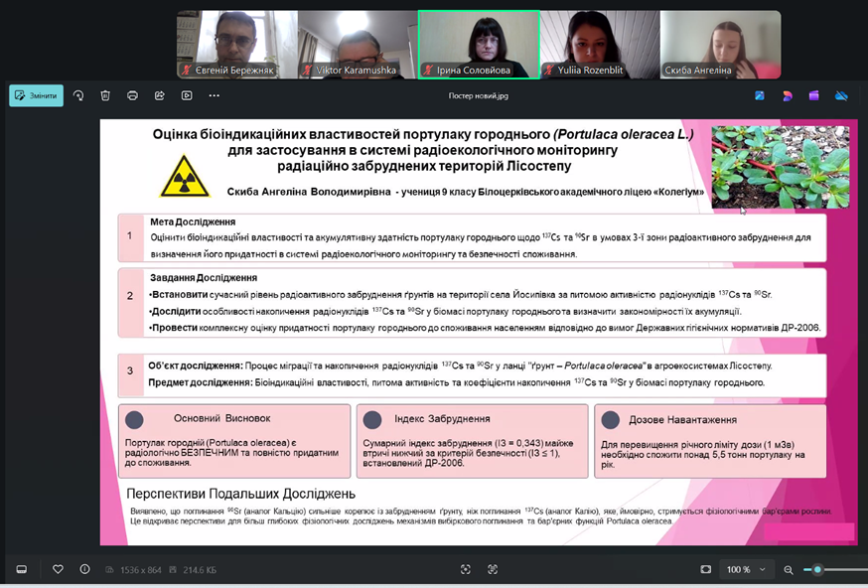Click the actual size view icon
This screenshot has height=588, width=868.
(493, 569)
